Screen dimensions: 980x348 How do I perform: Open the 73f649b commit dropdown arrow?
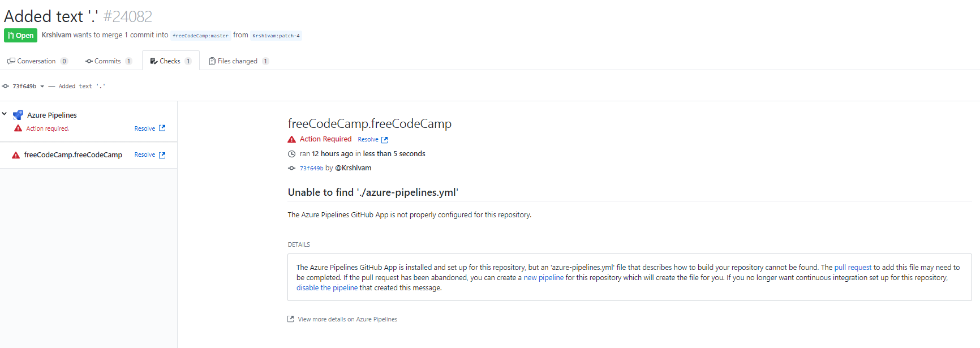tap(42, 87)
